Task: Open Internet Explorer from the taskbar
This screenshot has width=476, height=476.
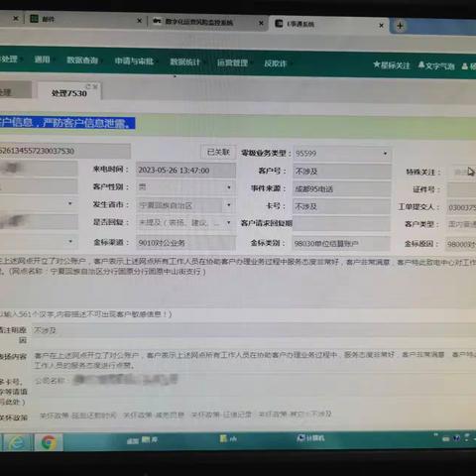Action: pos(17,442)
